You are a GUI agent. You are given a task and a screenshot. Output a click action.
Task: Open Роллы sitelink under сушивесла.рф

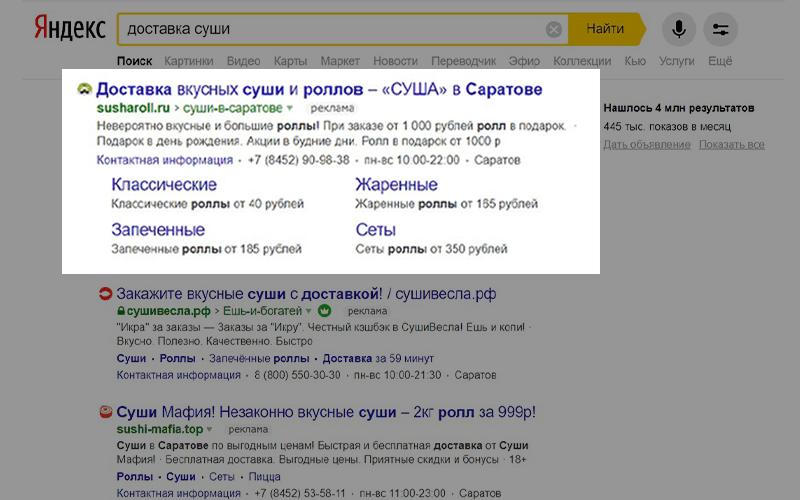point(177,358)
